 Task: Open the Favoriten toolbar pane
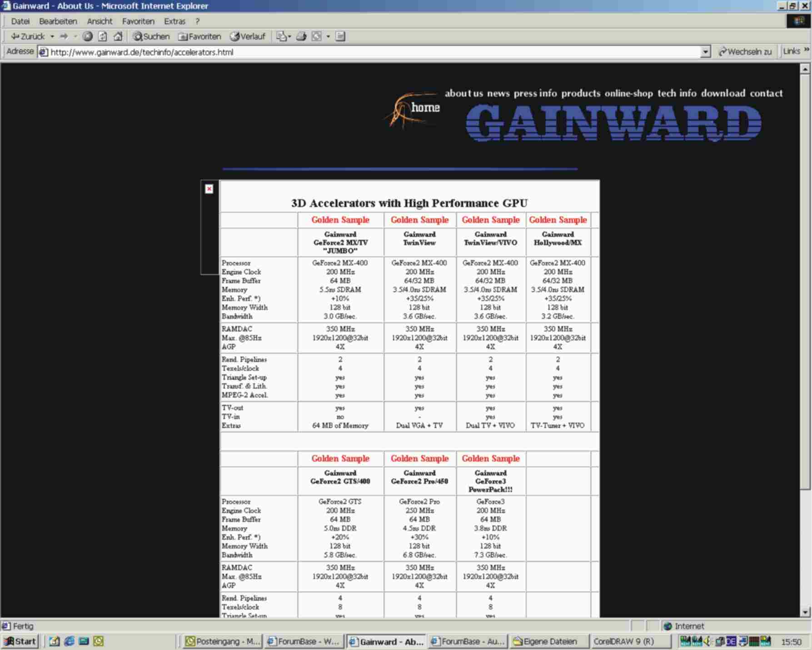coord(199,36)
